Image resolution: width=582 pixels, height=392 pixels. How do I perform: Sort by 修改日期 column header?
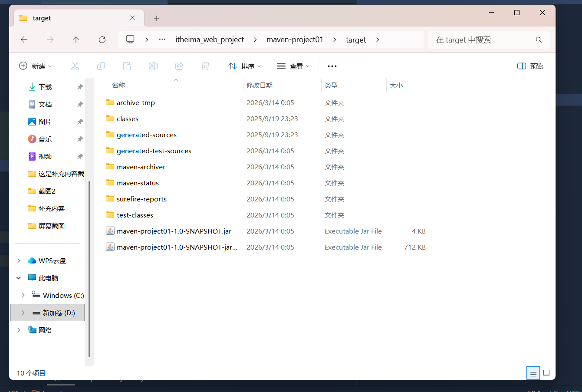(x=260, y=85)
